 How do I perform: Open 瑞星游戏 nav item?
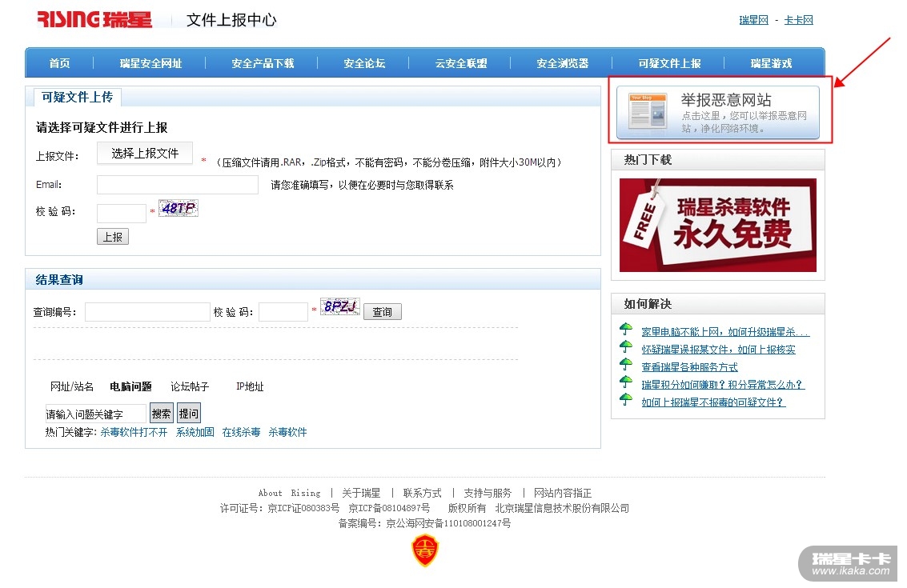(771, 63)
